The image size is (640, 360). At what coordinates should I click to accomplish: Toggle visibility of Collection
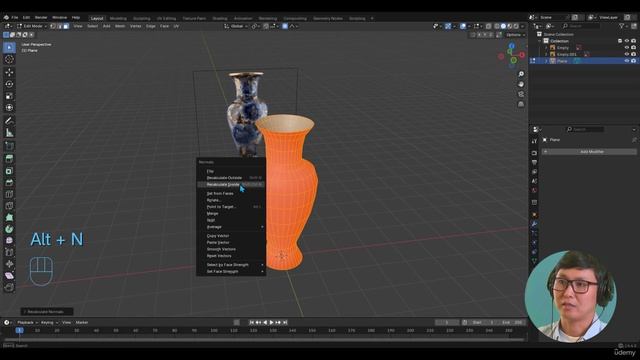point(627,41)
